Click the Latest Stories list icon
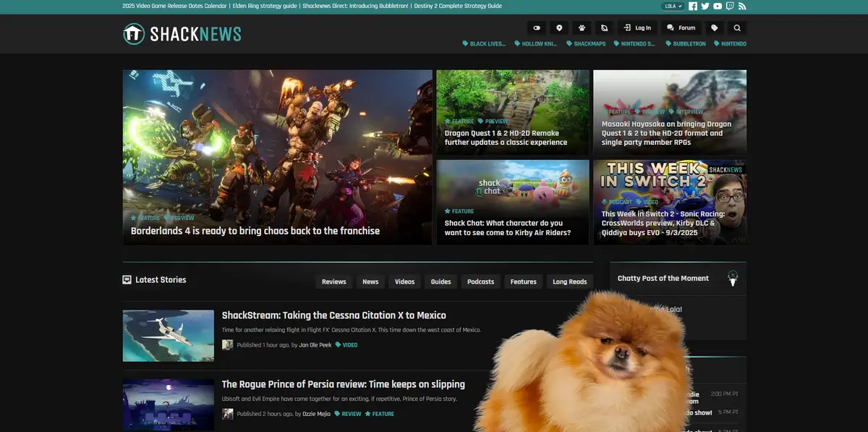This screenshot has width=868, height=432. (x=127, y=280)
